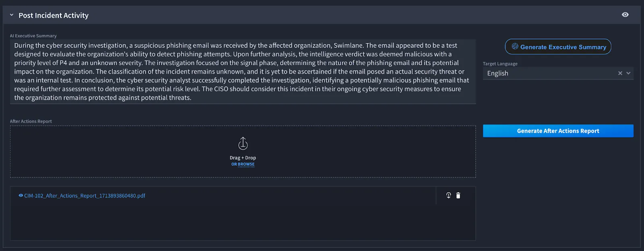This screenshot has width=644, height=251.
Task: Click the Target Language label
Action: [500, 64]
